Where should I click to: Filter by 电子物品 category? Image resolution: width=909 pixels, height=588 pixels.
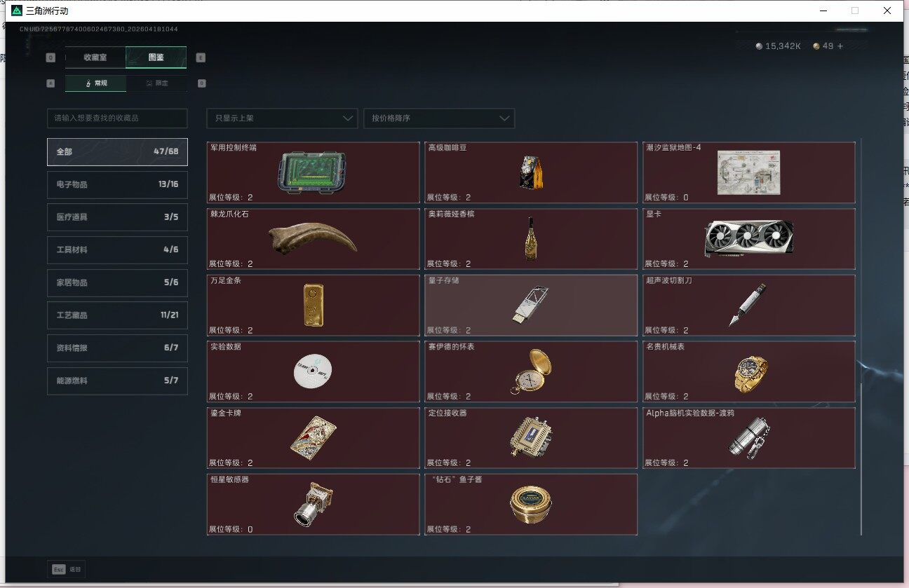click(x=117, y=184)
